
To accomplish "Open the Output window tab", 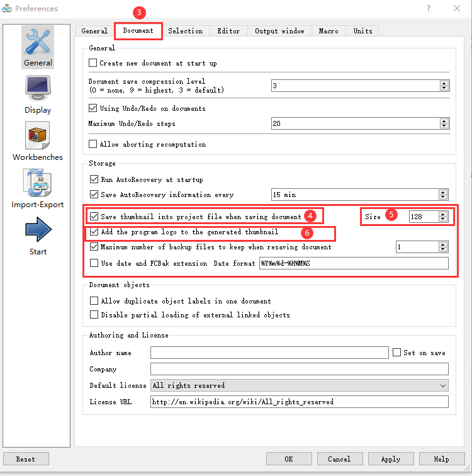I will click(x=279, y=31).
